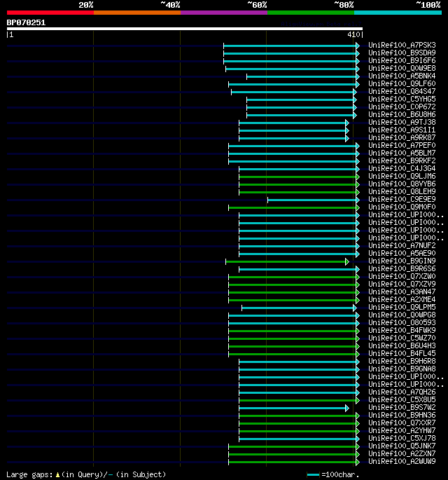Select the UniRef100_A7QH26 label
This screenshot has height=480, width=448.
point(402,392)
